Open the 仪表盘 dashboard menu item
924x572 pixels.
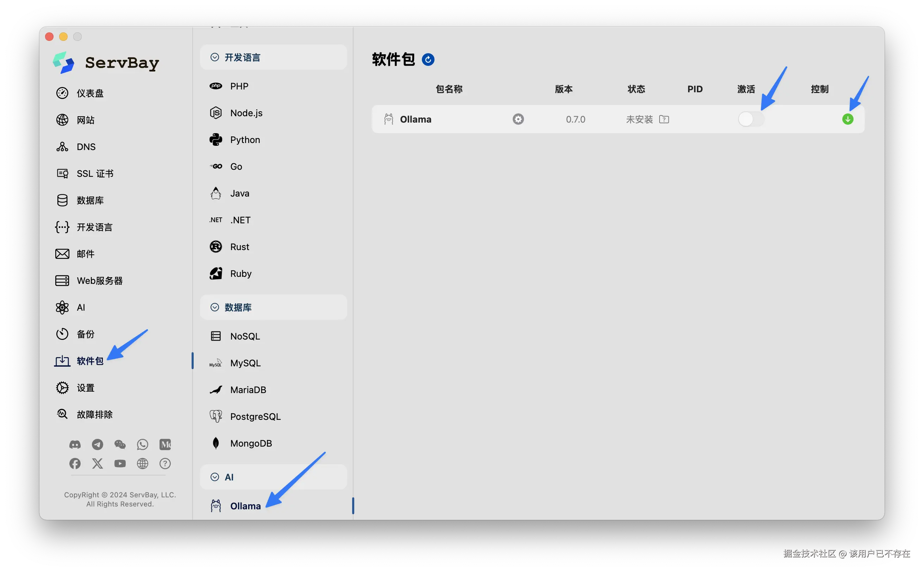click(90, 93)
